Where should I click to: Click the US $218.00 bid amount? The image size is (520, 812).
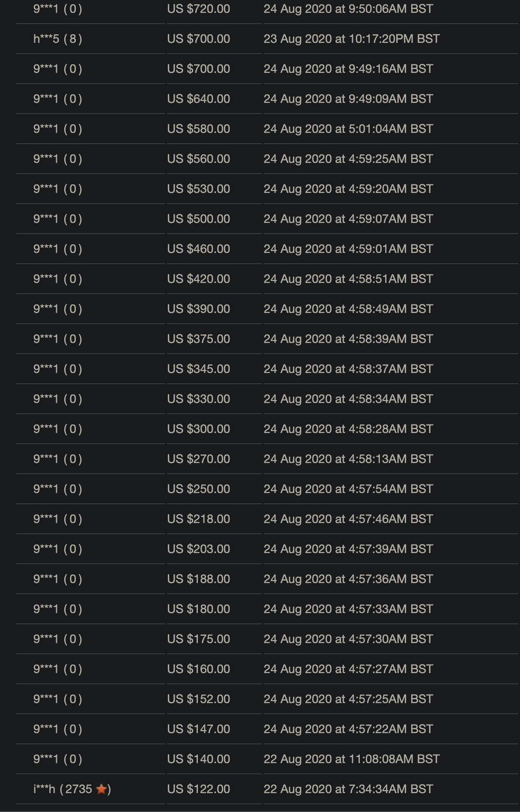pyautogui.click(x=199, y=519)
